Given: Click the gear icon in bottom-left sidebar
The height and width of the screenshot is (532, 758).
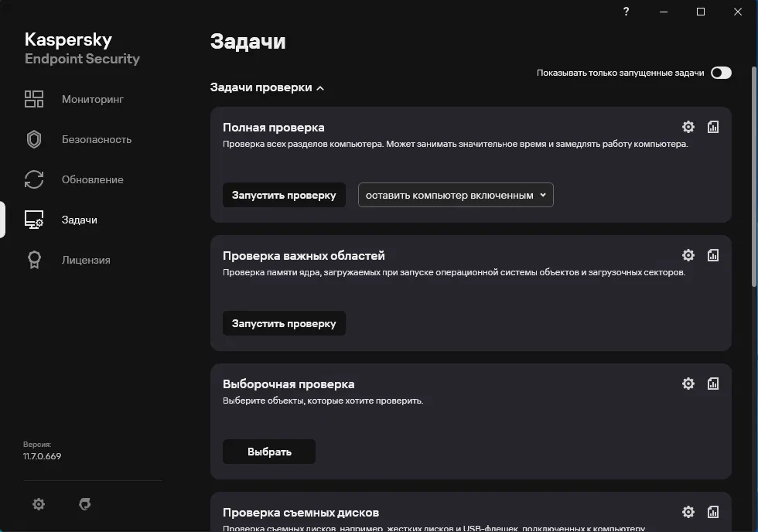Looking at the screenshot, I should coord(39,504).
